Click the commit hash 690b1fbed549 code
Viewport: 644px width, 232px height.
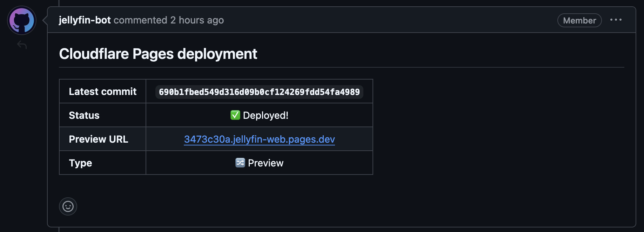click(259, 92)
